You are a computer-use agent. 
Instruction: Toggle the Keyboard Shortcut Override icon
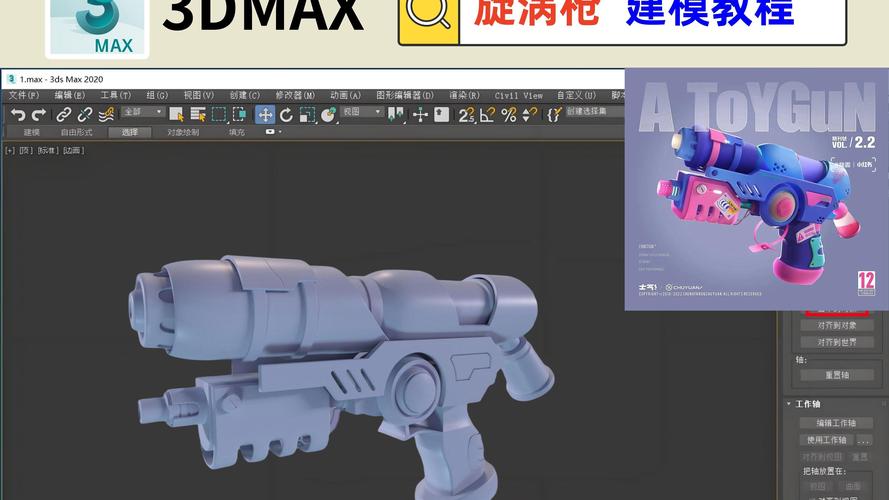(442, 115)
